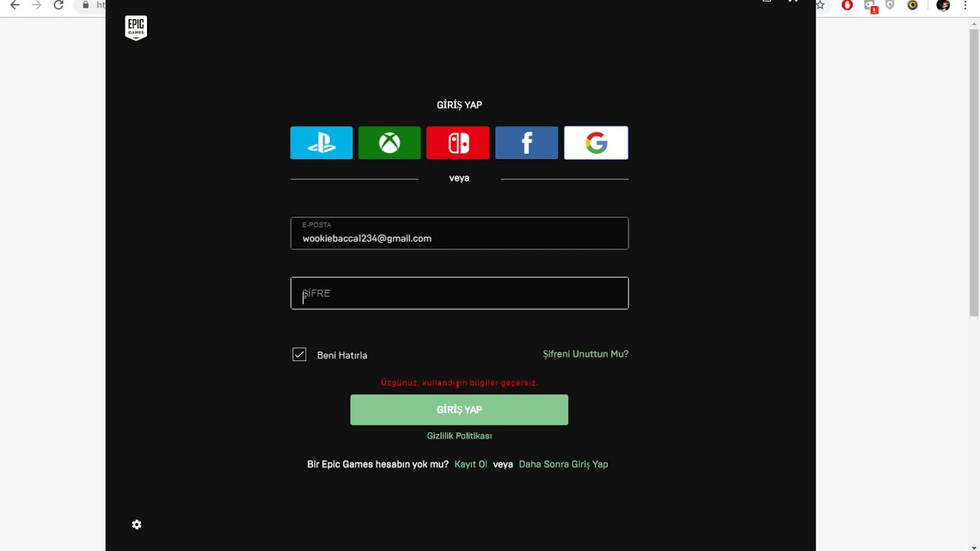This screenshot has width=980, height=551.
Task: Open the gray shield extension icon
Action: point(890,5)
